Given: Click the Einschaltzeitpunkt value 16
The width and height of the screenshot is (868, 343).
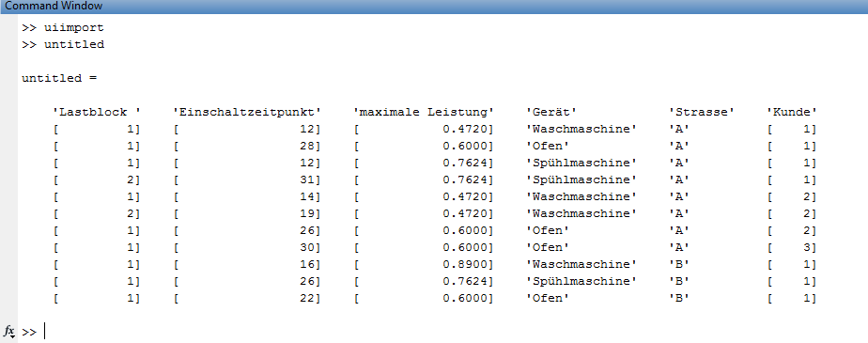Looking at the screenshot, I should [x=309, y=264].
